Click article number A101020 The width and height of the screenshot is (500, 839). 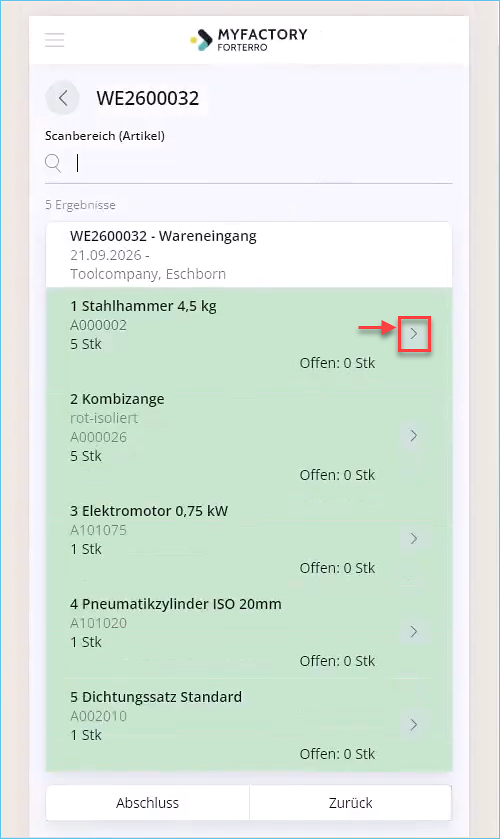coord(99,623)
